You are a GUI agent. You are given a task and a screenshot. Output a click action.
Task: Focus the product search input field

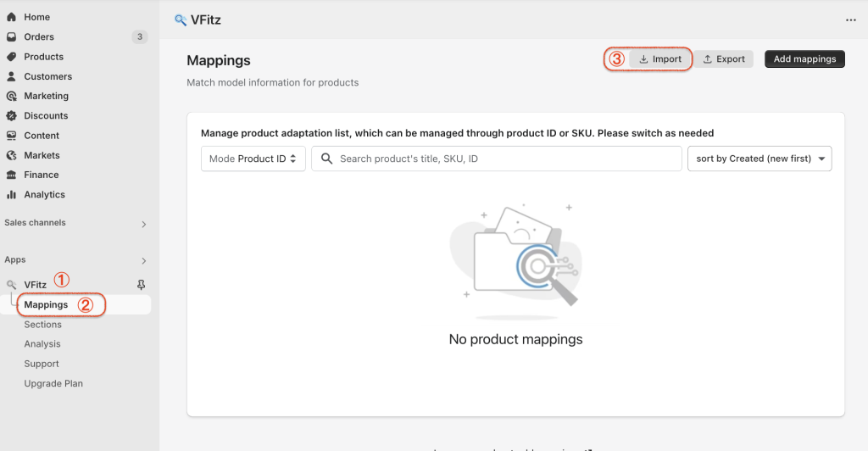(x=497, y=159)
